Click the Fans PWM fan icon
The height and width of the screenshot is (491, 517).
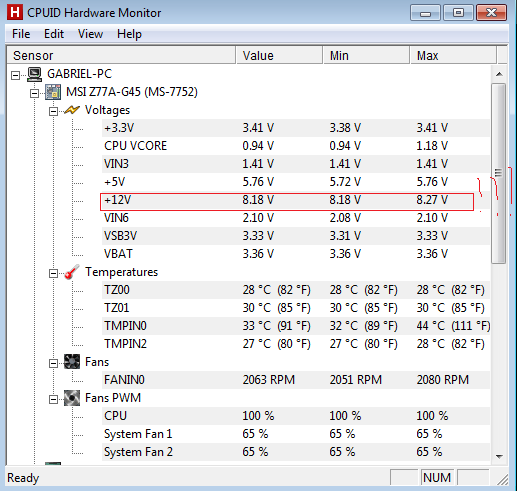coord(72,398)
